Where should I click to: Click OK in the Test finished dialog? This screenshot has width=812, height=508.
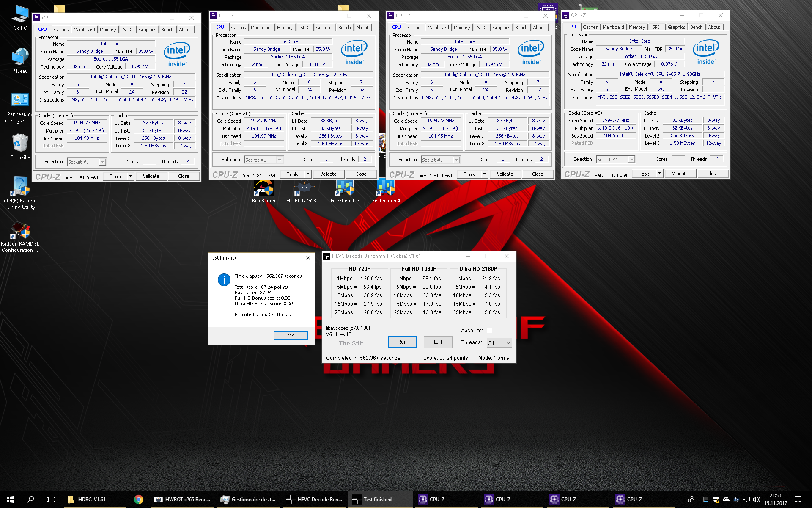coord(291,336)
